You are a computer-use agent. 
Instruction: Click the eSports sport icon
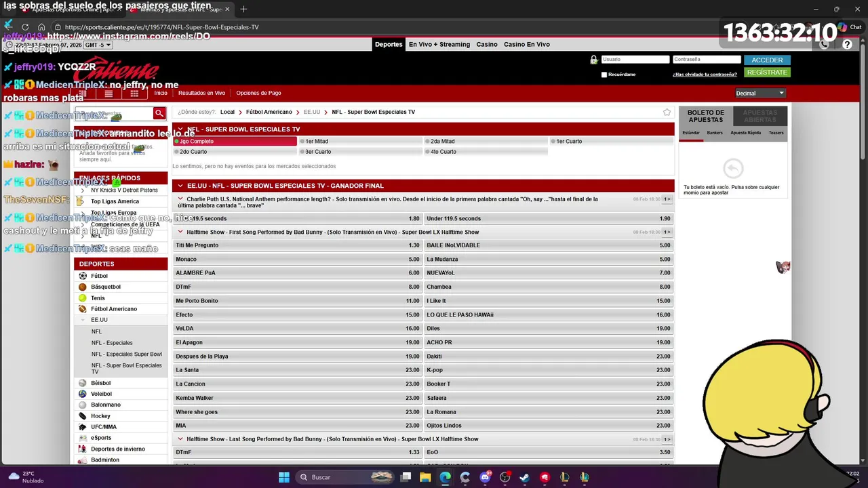(x=83, y=438)
